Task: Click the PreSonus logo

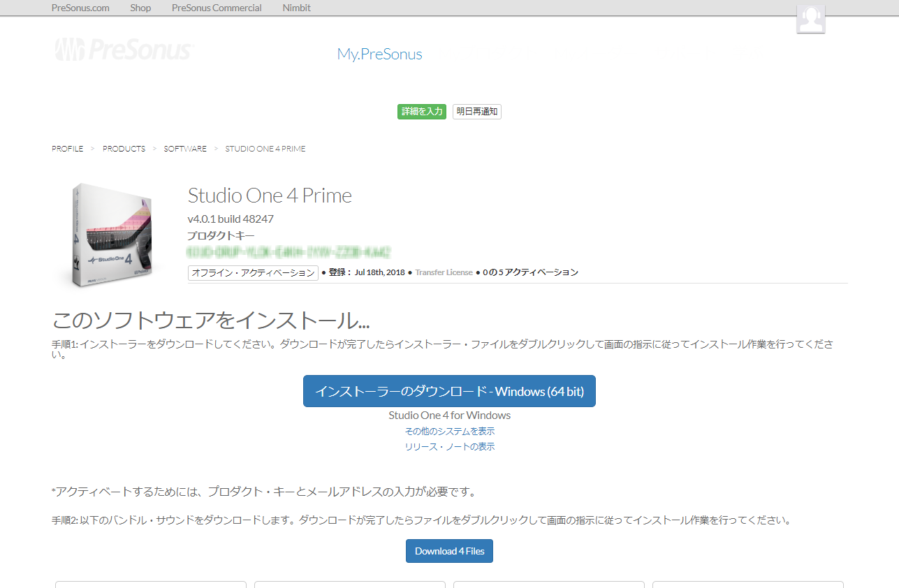Action: tap(124, 50)
